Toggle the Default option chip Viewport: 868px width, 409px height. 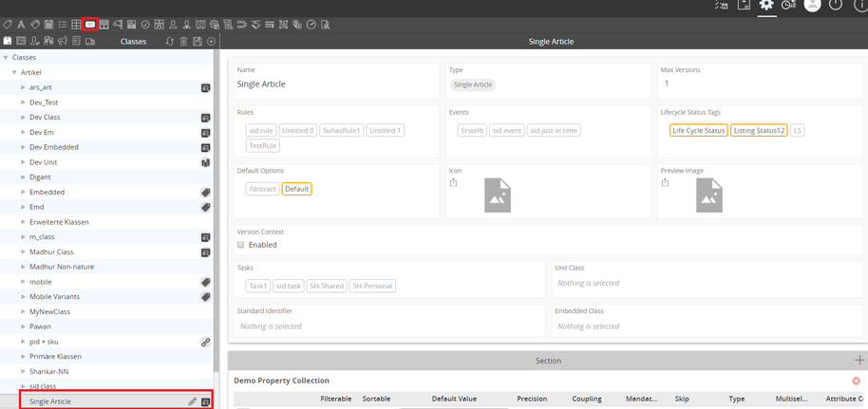click(296, 189)
